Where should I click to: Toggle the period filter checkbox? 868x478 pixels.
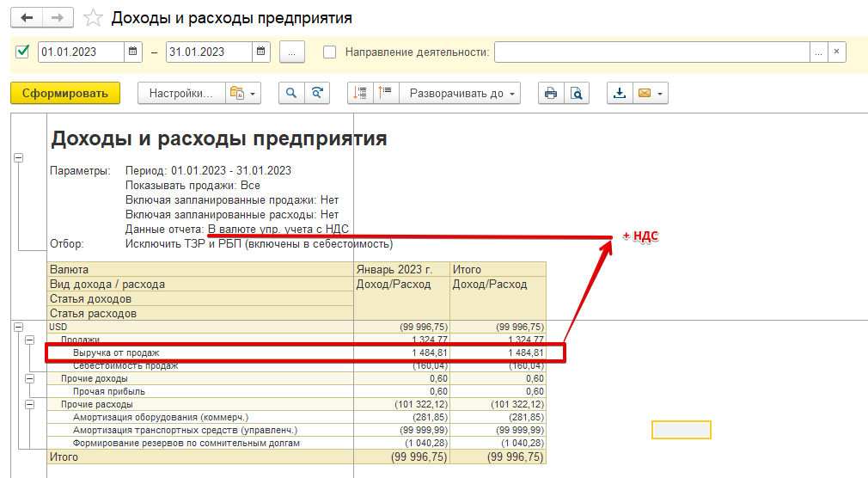[x=23, y=52]
